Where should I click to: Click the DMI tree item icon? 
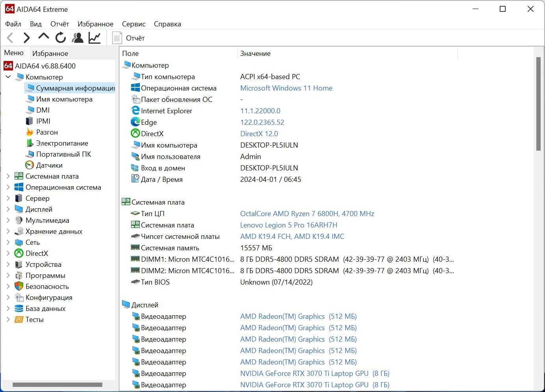[30, 110]
